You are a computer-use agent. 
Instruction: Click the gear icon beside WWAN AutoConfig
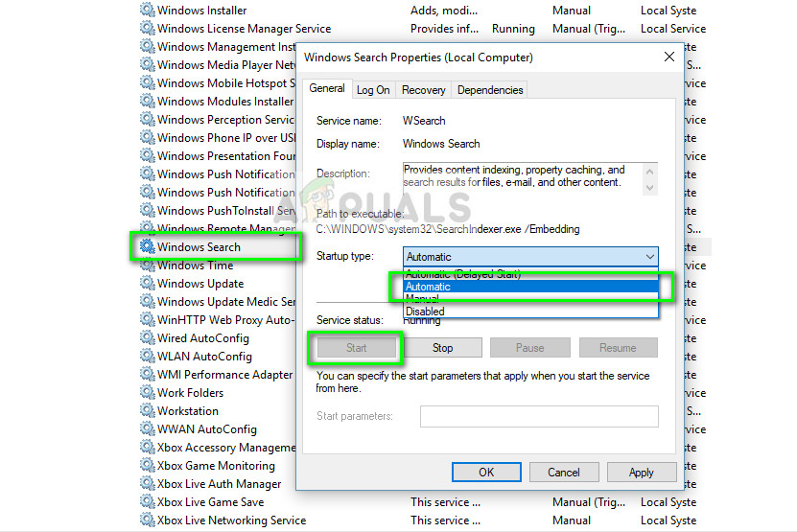click(x=148, y=428)
